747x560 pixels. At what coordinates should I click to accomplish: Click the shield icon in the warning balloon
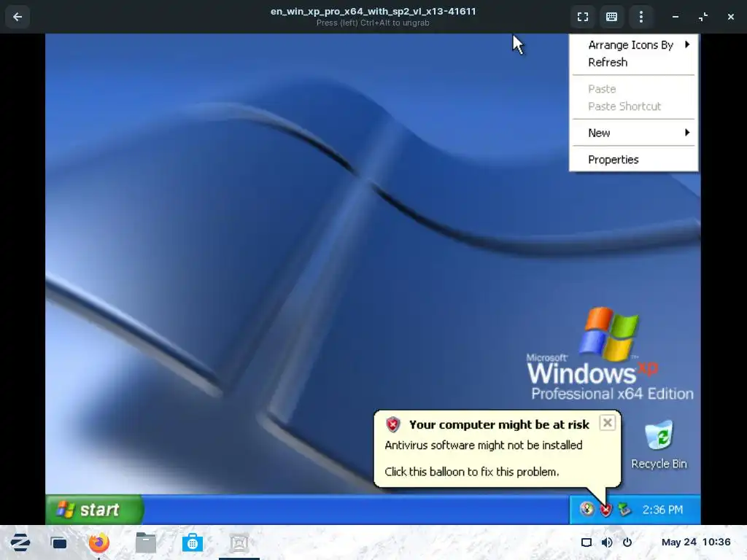[x=393, y=424]
